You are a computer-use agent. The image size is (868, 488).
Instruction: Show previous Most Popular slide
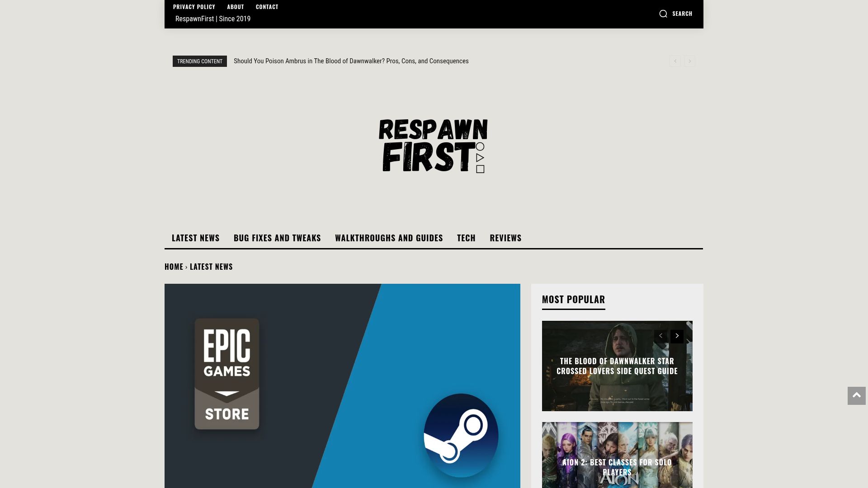point(660,336)
